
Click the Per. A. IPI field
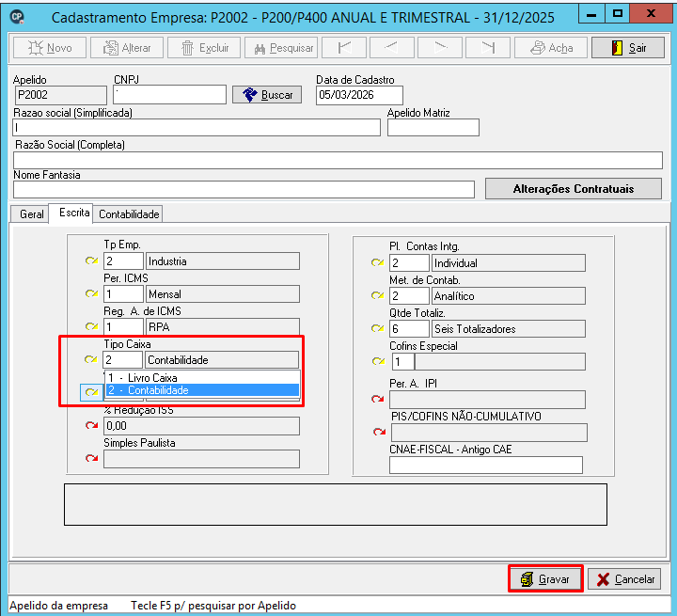(x=487, y=400)
